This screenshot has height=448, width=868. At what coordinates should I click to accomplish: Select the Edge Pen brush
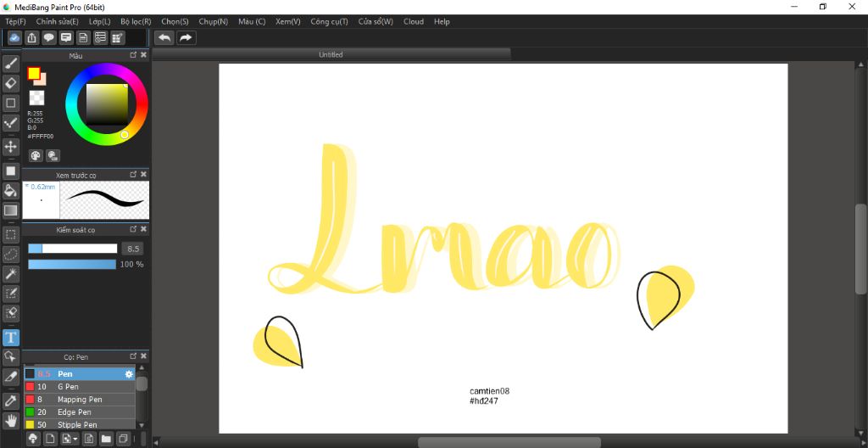[x=80, y=412]
